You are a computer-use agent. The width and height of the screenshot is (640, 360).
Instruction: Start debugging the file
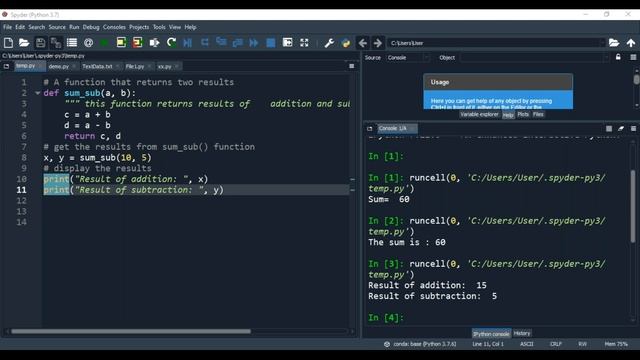188,42
